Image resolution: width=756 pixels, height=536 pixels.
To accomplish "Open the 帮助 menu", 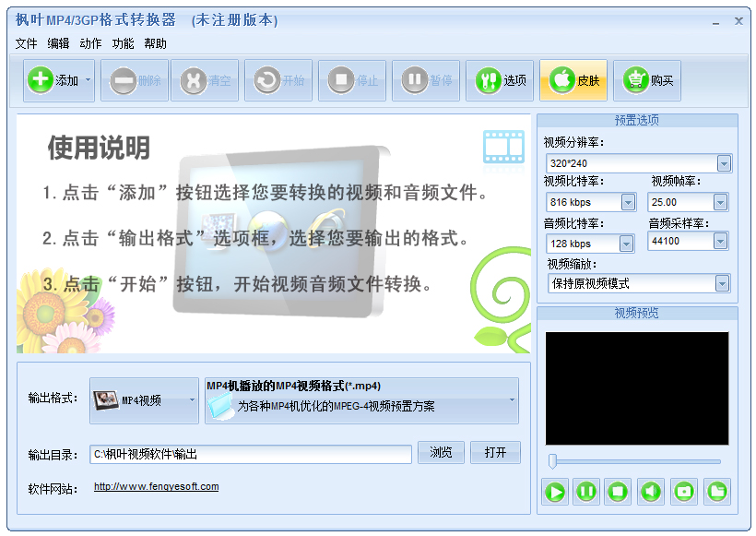I will point(155,44).
